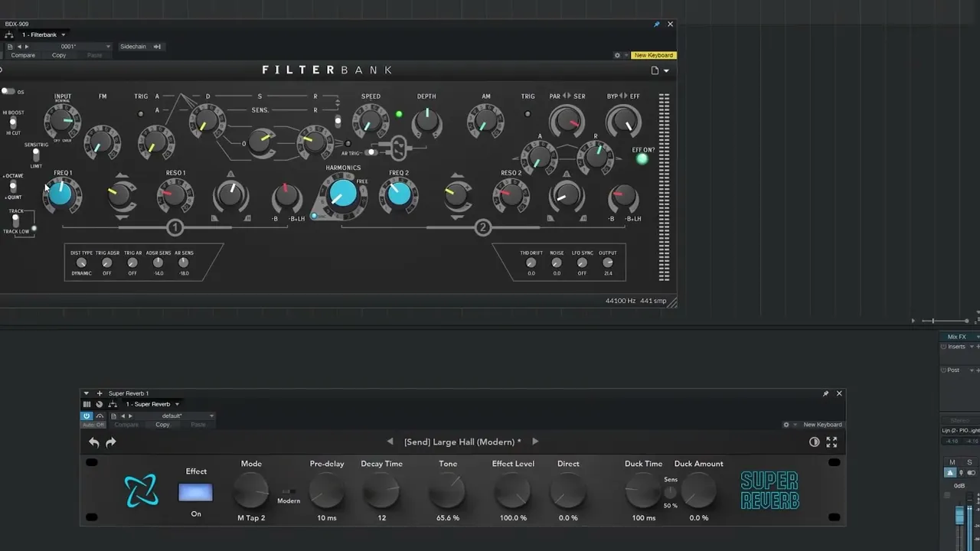Screen dimensions: 980x551
Task: Open the Filterbank routing icon
Action: [x=9, y=34]
